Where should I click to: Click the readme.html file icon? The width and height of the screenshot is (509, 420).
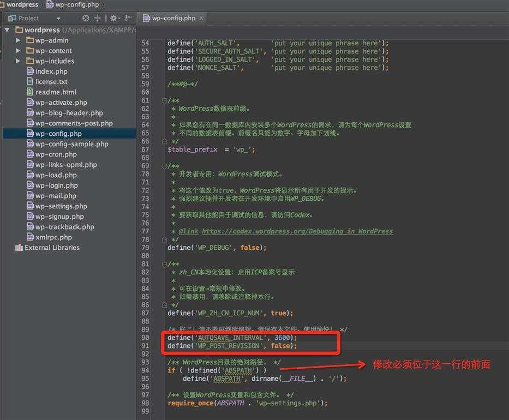[30, 92]
